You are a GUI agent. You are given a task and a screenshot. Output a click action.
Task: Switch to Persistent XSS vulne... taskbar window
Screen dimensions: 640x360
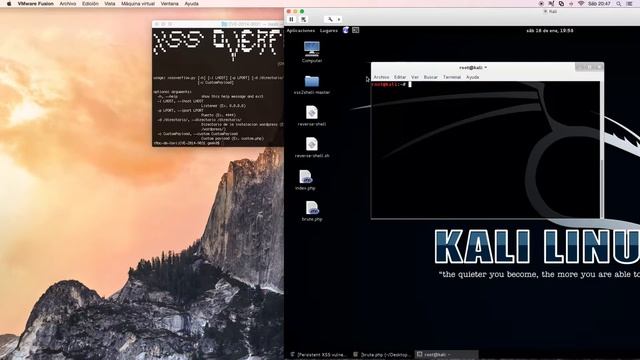[x=318, y=355]
